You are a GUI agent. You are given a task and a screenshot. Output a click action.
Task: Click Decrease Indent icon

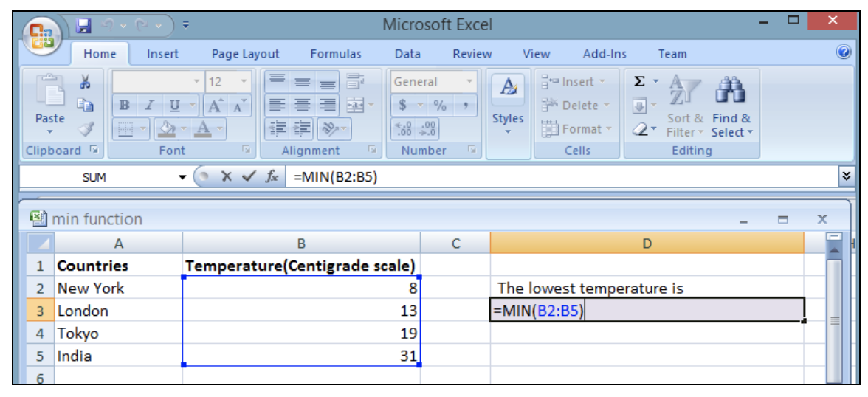pos(278,129)
